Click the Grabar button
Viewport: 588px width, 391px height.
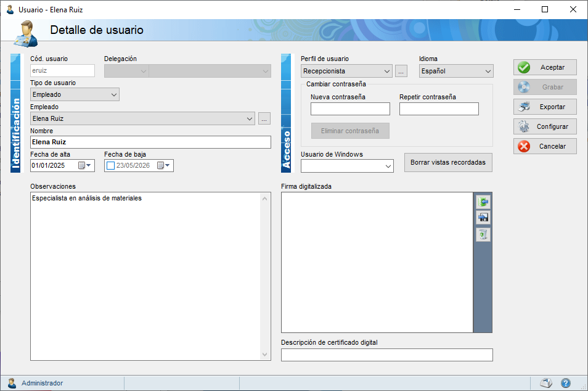tap(545, 87)
